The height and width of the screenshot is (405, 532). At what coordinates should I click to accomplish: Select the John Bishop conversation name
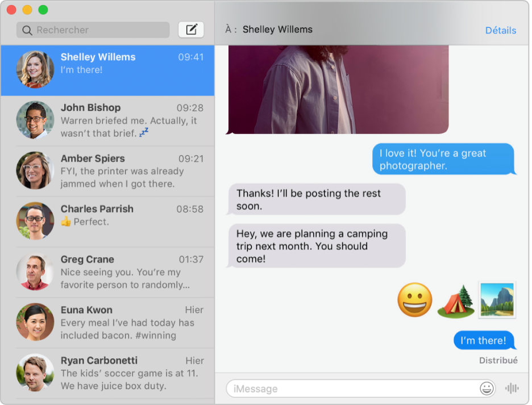pos(90,107)
